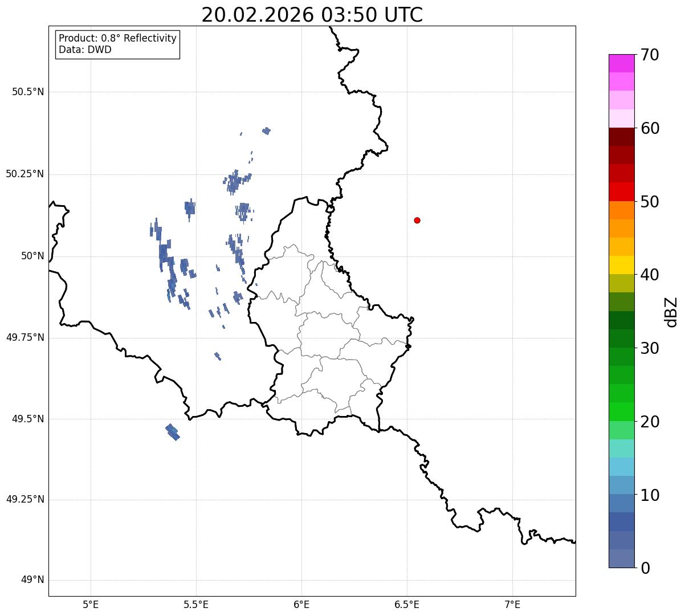
Task: Click the bottom 0 dBZ color band
Action: tap(621, 558)
